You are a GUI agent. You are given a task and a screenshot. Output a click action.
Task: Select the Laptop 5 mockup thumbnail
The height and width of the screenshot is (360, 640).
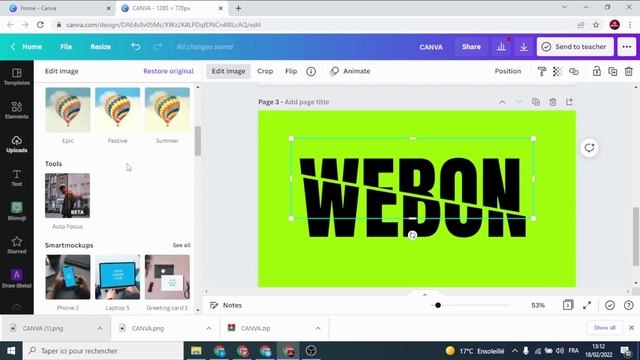[118, 277]
